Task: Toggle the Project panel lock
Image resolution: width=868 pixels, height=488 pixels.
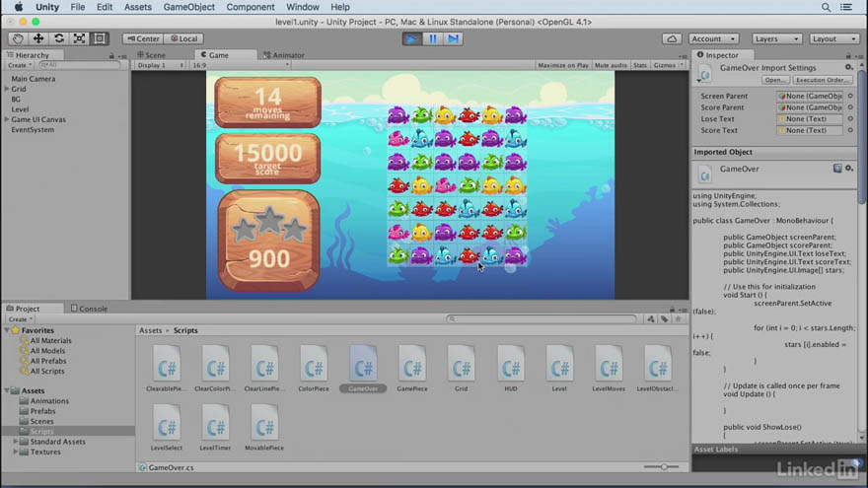Action: 672,310
